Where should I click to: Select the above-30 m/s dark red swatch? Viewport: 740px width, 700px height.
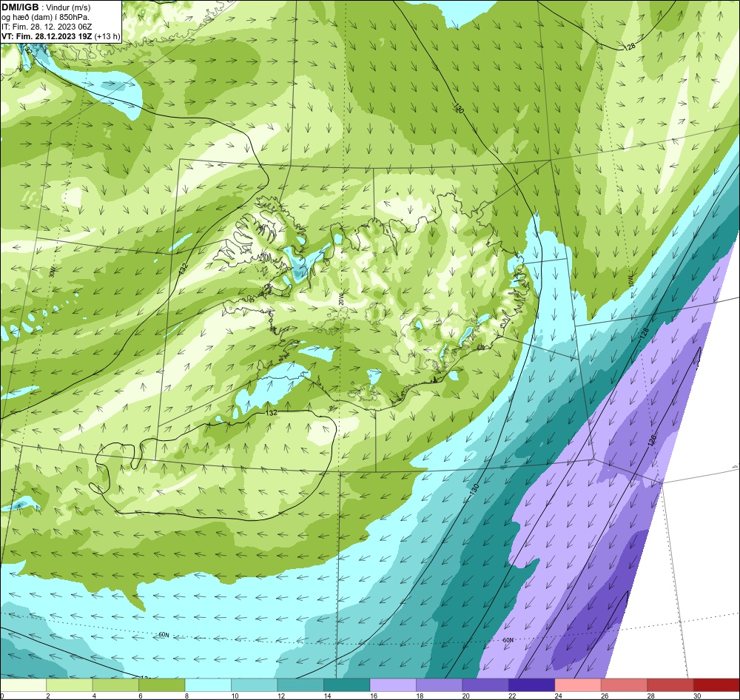point(716,685)
